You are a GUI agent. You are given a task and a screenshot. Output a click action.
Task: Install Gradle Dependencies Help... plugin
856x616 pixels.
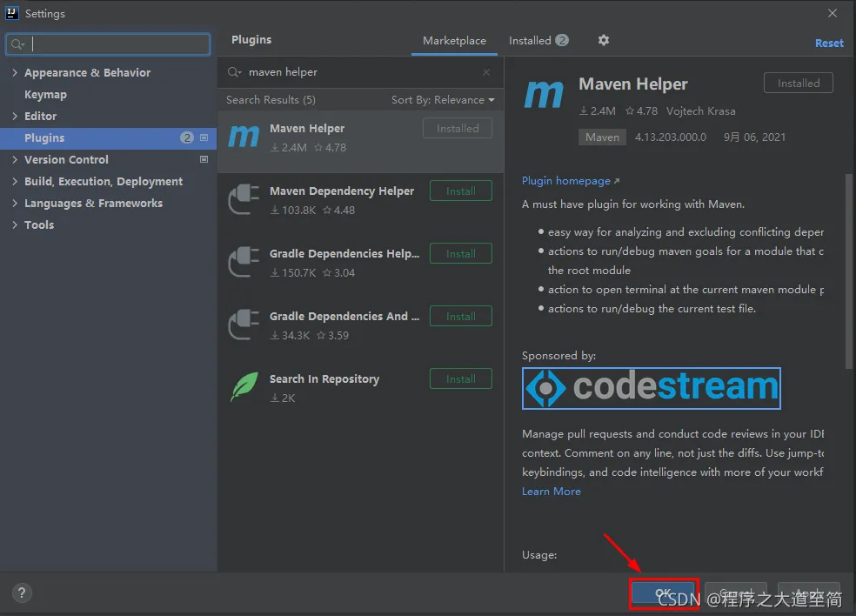pyautogui.click(x=461, y=254)
